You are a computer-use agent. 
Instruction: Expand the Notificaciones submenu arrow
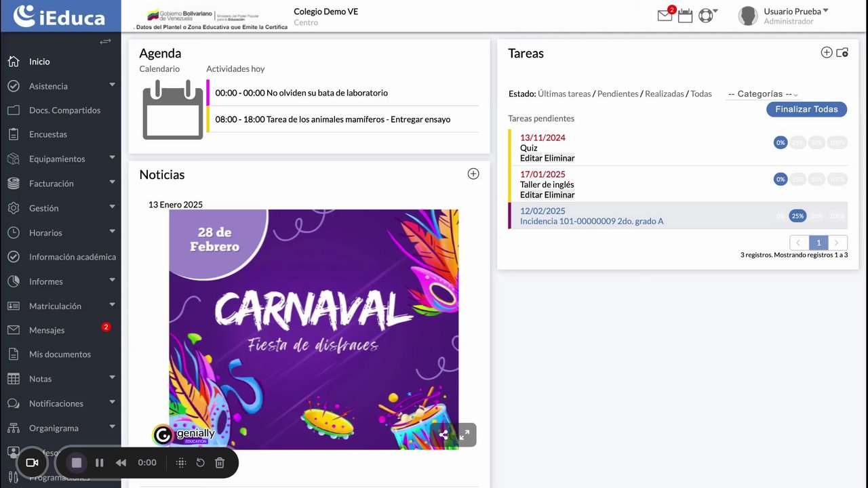112,402
